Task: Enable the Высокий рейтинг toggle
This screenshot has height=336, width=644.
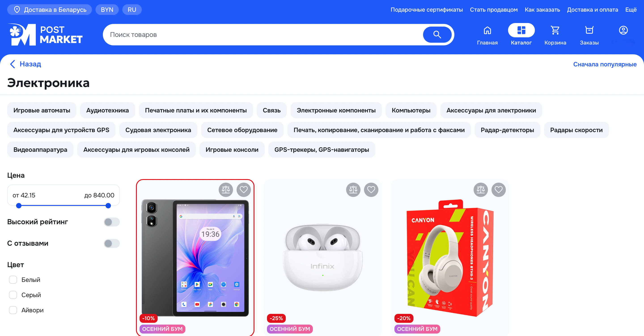Action: (x=112, y=222)
